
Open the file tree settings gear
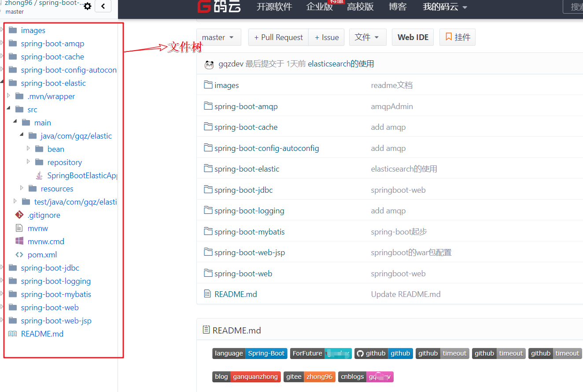[x=88, y=6]
